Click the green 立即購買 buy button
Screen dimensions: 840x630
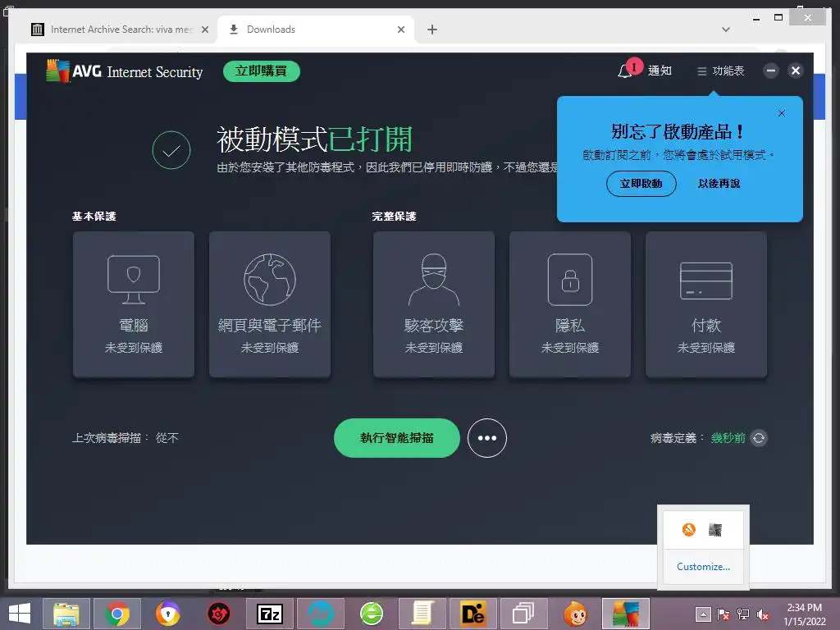click(262, 71)
